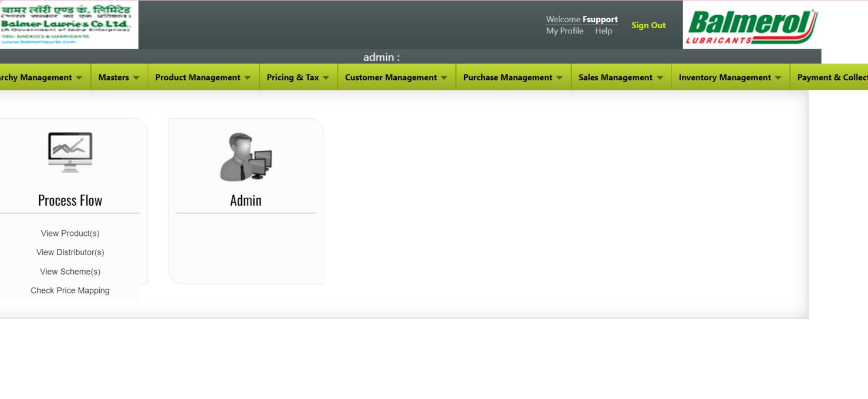Expand the Inventory Management dropdown arrow
The width and height of the screenshot is (868, 399).
tap(778, 78)
